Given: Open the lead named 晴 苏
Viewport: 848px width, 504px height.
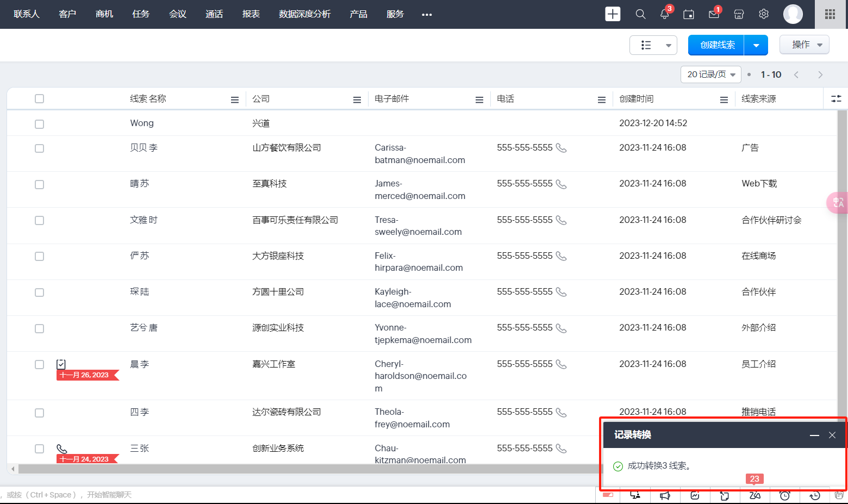Looking at the screenshot, I should click(140, 184).
